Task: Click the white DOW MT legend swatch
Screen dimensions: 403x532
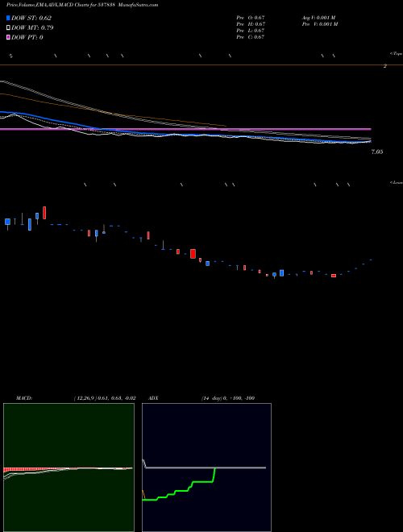Action: pos(8,27)
